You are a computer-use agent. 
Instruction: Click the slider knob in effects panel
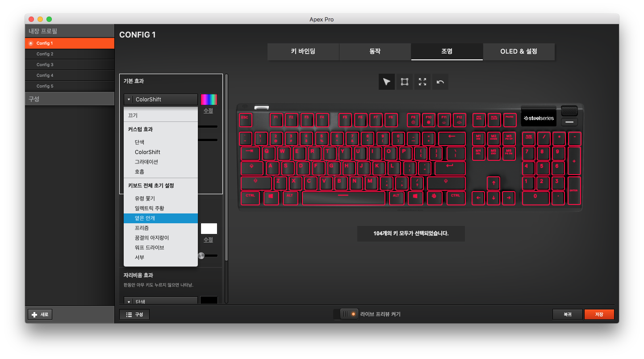201,255
